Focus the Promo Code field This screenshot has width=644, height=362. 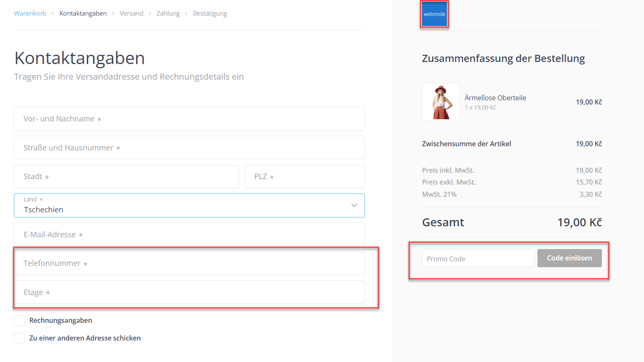tap(478, 258)
